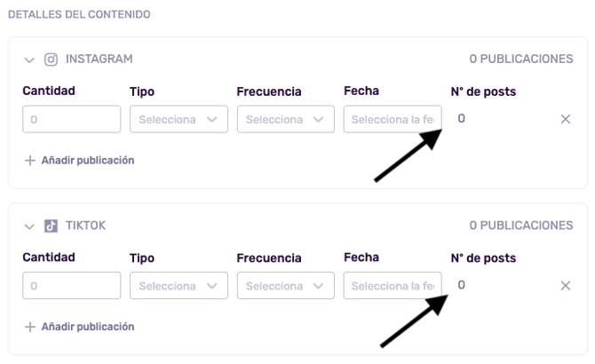Click Añadir publicación under TikTok

click(87, 327)
